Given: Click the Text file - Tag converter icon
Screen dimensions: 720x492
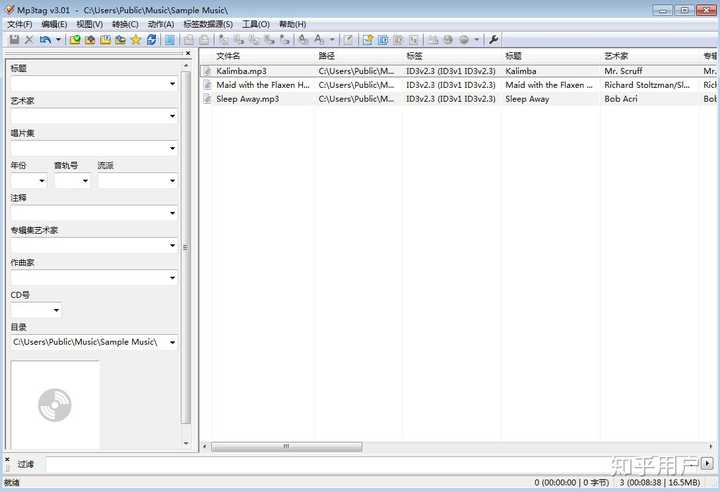Looking at the screenshot, I should point(269,40).
